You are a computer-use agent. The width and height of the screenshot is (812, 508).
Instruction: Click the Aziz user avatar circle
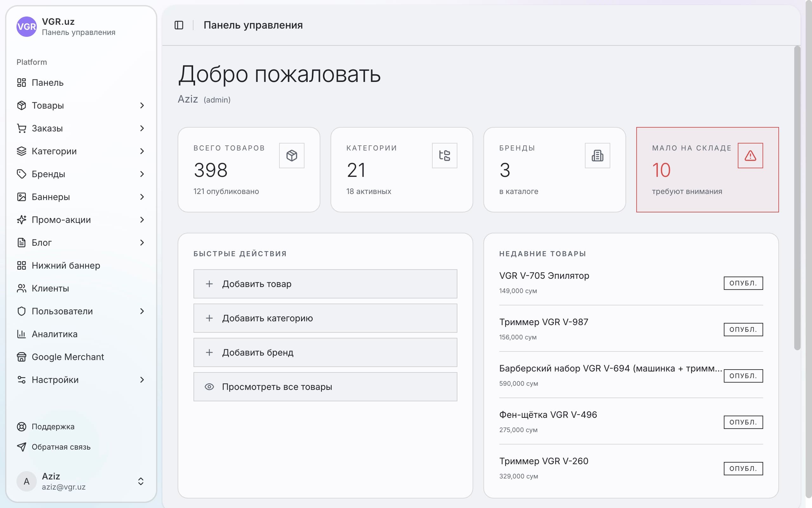coord(27,481)
